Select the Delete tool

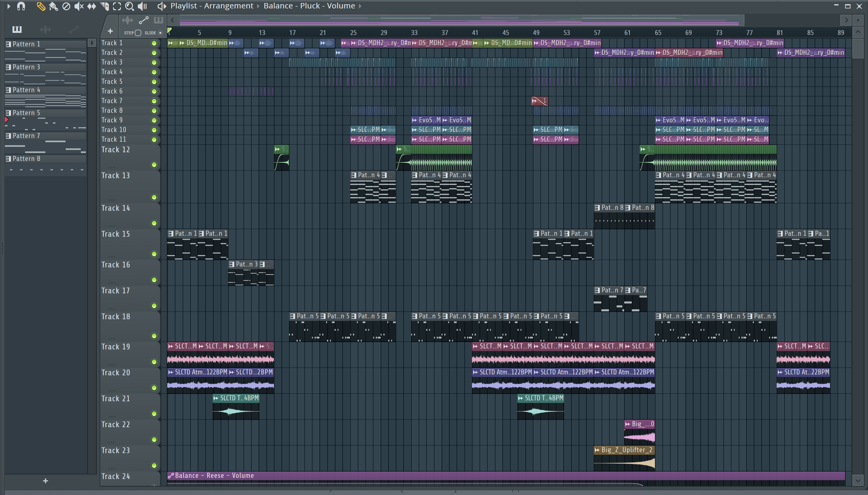tap(66, 6)
